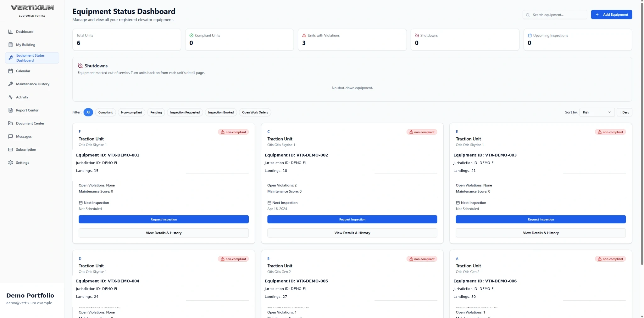Click the Upcoming Inspections calendar icon
This screenshot has width=644, height=318.
pyautogui.click(x=530, y=35)
